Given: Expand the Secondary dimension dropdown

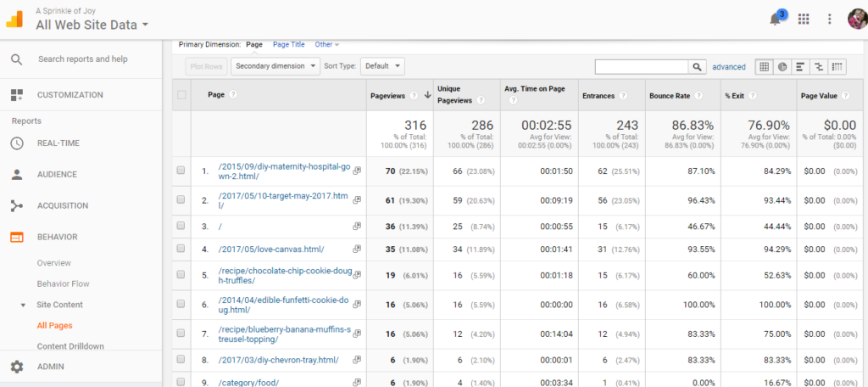Looking at the screenshot, I should tap(275, 66).
